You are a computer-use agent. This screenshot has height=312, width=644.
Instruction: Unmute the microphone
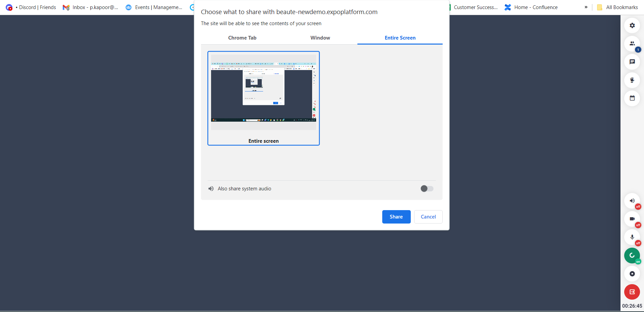pyautogui.click(x=632, y=237)
